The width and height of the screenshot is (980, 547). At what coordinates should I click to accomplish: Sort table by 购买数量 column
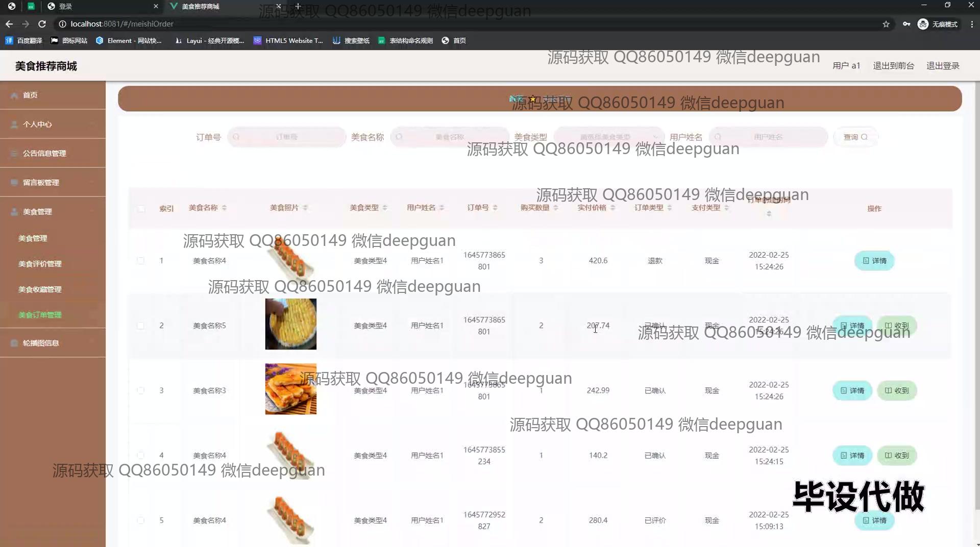tap(556, 208)
